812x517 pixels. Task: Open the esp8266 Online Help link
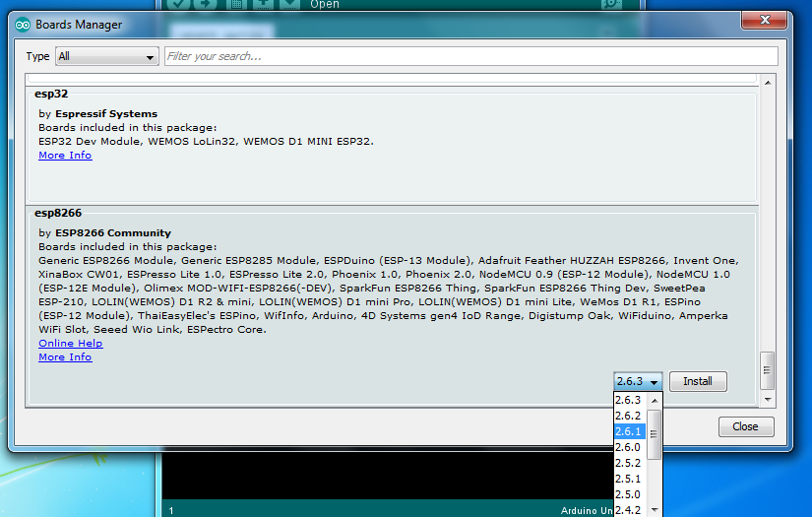click(71, 343)
